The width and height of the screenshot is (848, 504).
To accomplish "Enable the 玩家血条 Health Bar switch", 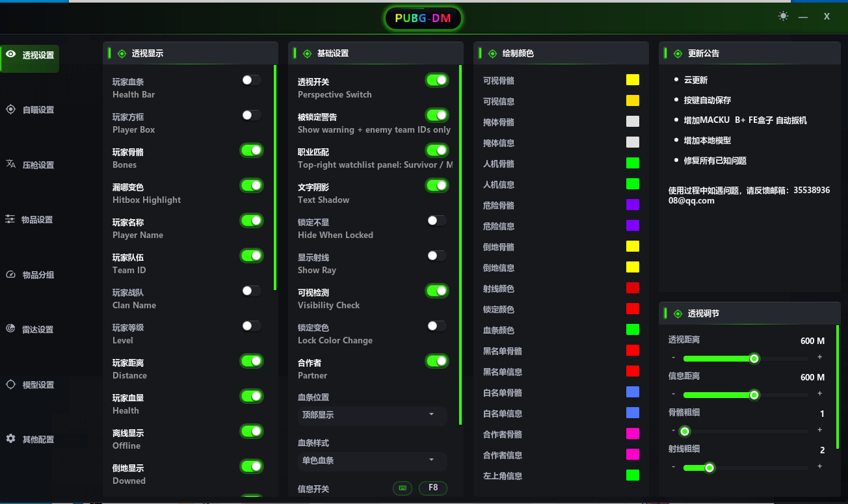I will (252, 81).
